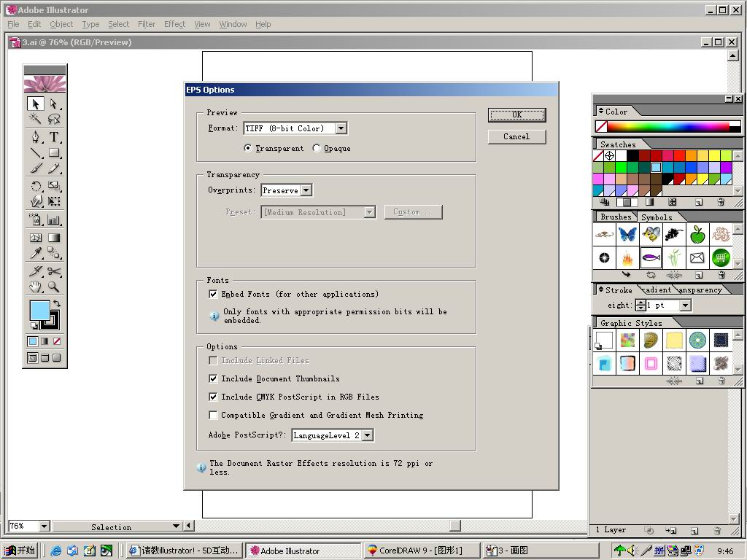
Task: Open the Internet Explorer quick launch icon
Action: point(55,551)
